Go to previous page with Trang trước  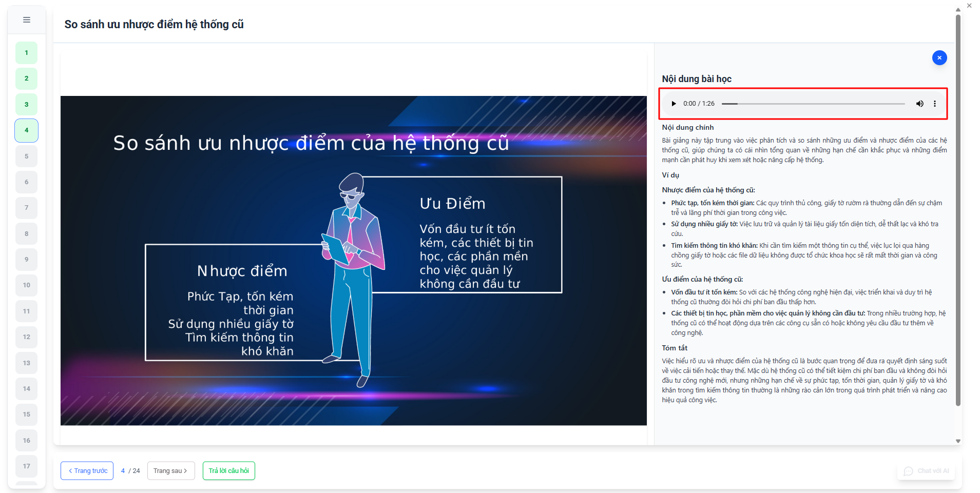pyautogui.click(x=87, y=471)
